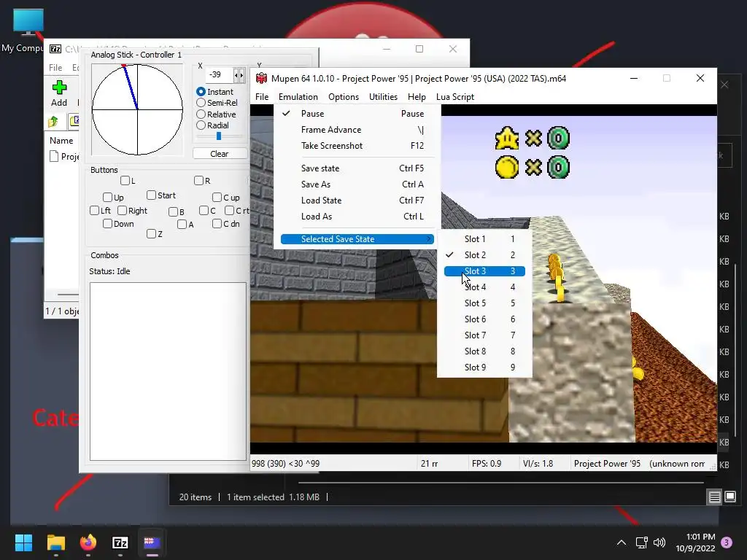The image size is (747, 560).
Task: Click the Mupen 64 mushroom title icon
Action: coord(261,78)
